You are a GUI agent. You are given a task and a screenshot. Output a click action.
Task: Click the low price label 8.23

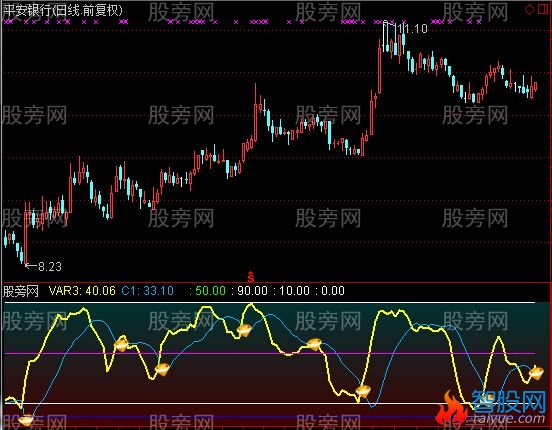point(50,267)
